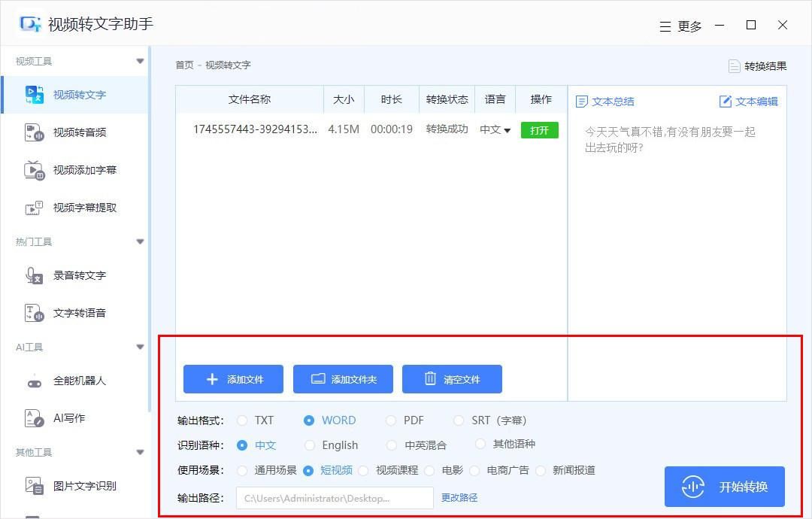This screenshot has height=519, width=812.
Task: Click file name 1745557443-39294153...
Action: 255,129
